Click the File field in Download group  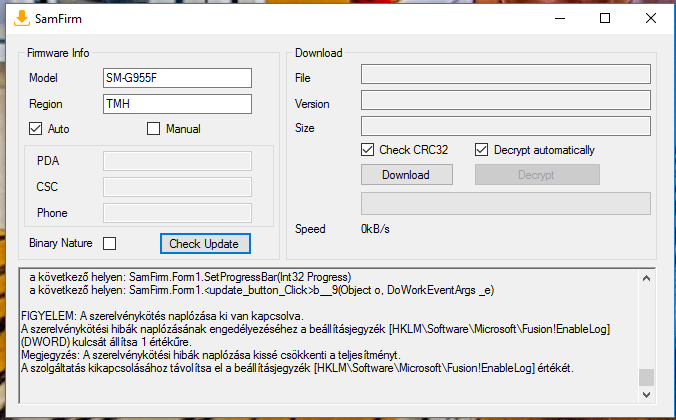[506, 74]
